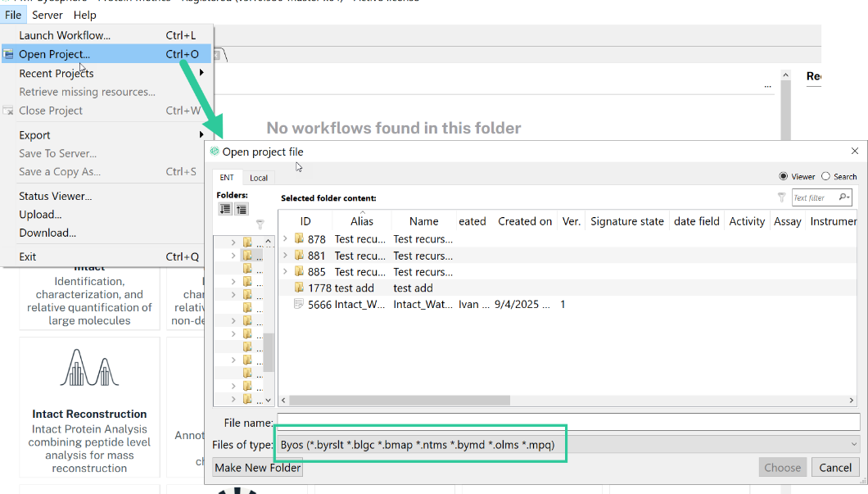The height and width of the screenshot is (494, 868).
Task: Click the expand all folders icon
Action: pyautogui.click(x=224, y=210)
